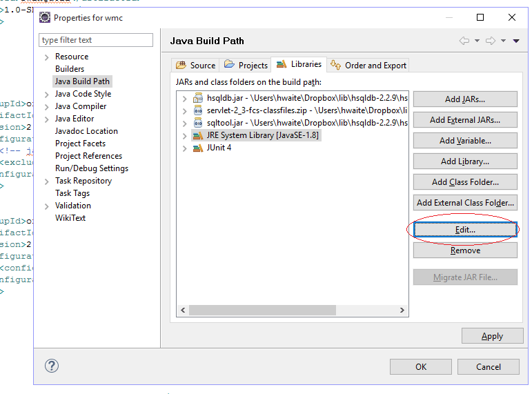532x394 pixels.
Task: Click the help question mark icon
Action: click(x=52, y=366)
